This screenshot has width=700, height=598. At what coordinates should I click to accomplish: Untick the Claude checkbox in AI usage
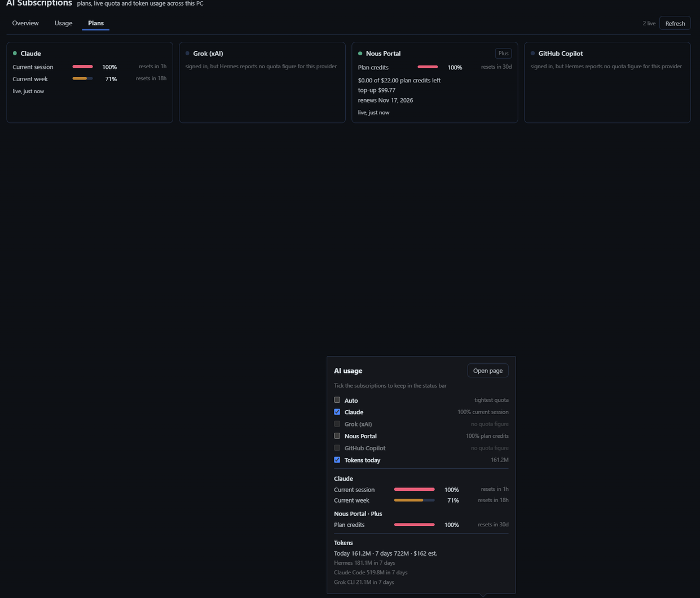337,412
